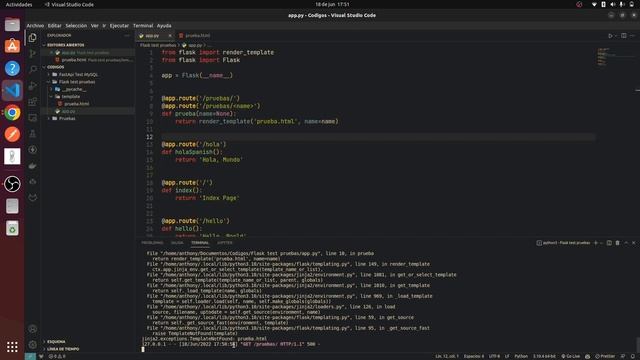Viewport: 640px width, 360px height.
Task: Open the Docker whale view
Action: point(33,166)
